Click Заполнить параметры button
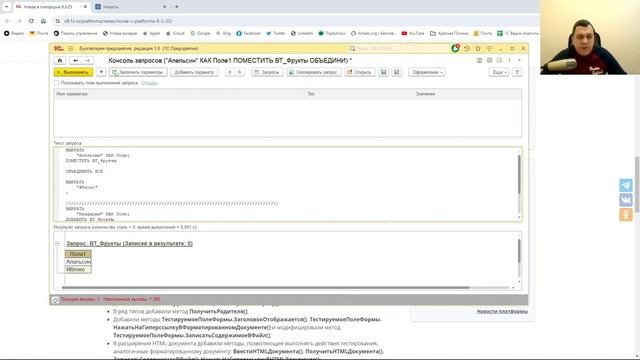Viewport: 640px width, 360px height. [x=138, y=72]
